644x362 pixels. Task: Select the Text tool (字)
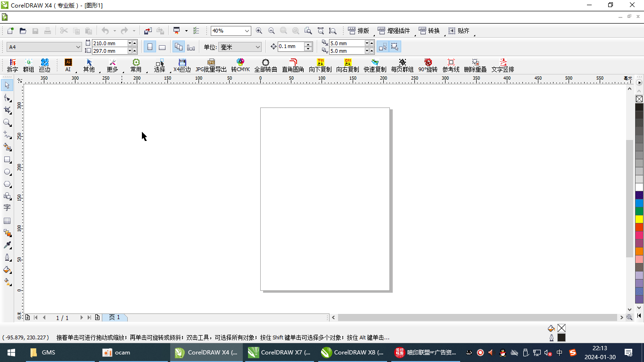tap(7, 208)
